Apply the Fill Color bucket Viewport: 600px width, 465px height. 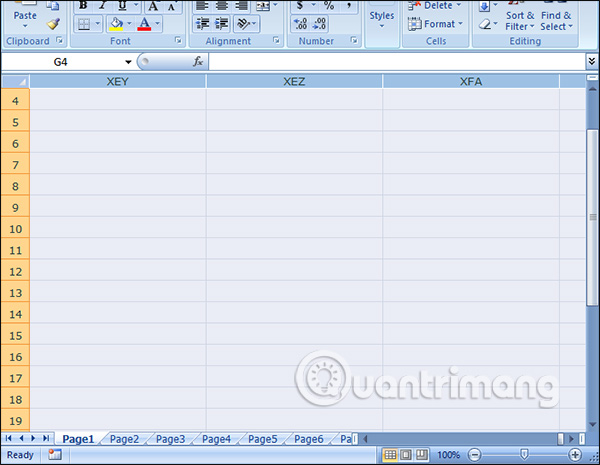tap(117, 23)
